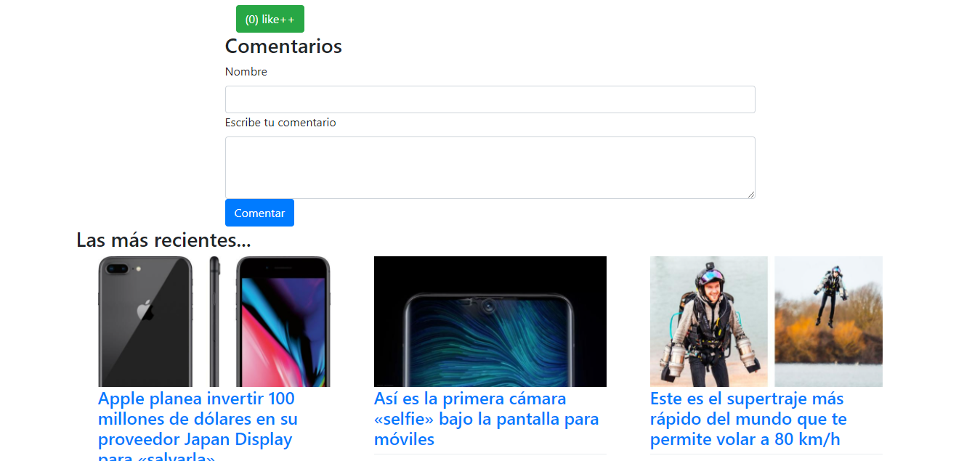Click the green like++ button
This screenshot has height=461, width=980.
270,19
